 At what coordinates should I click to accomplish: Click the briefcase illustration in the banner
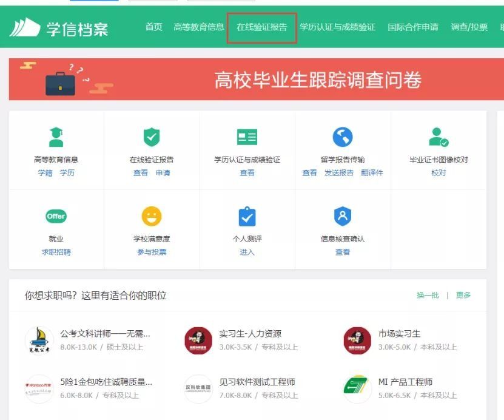pyautogui.click(x=61, y=84)
